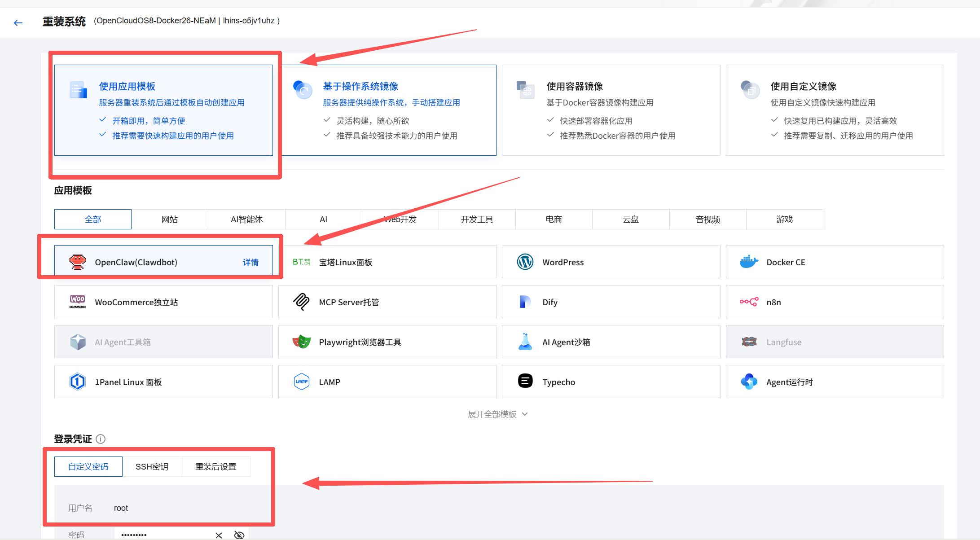Click the back arrow to leave 重装系统
The width and height of the screenshot is (980, 540).
point(18,22)
